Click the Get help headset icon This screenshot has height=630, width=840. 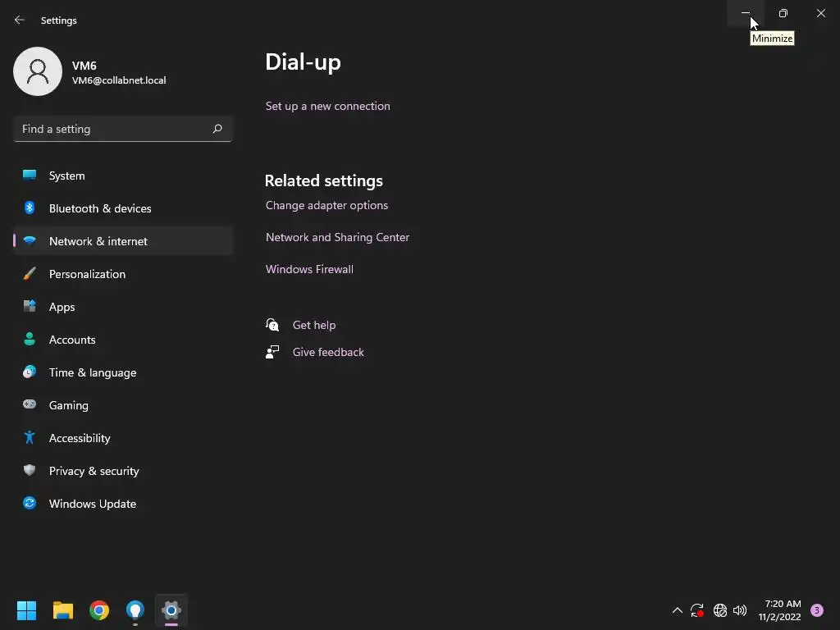[272, 325]
